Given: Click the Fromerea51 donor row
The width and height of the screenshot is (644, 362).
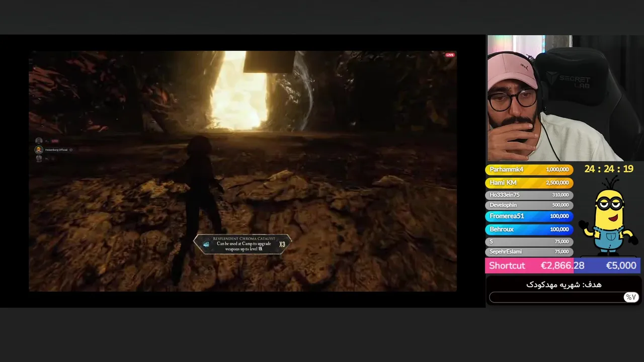Looking at the screenshot, I should (529, 216).
